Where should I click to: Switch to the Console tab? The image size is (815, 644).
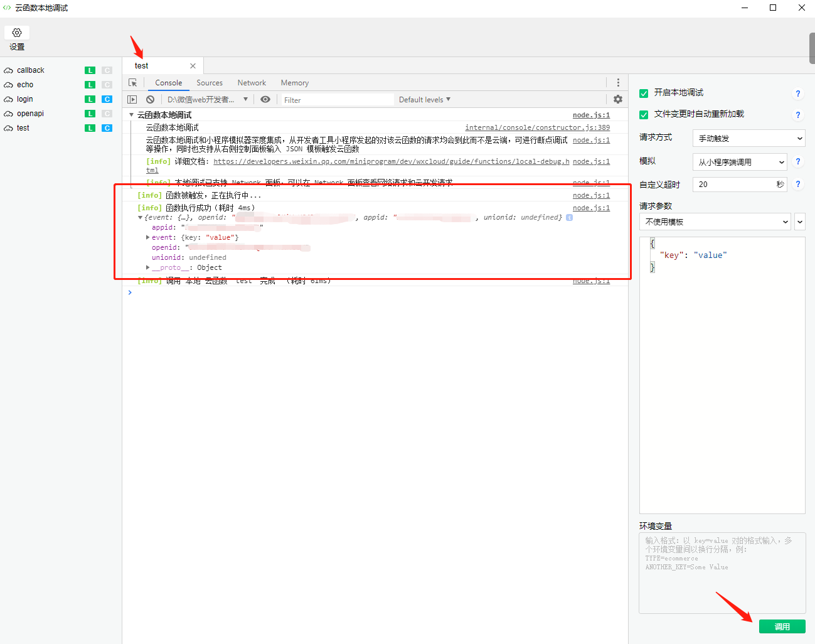coord(169,83)
